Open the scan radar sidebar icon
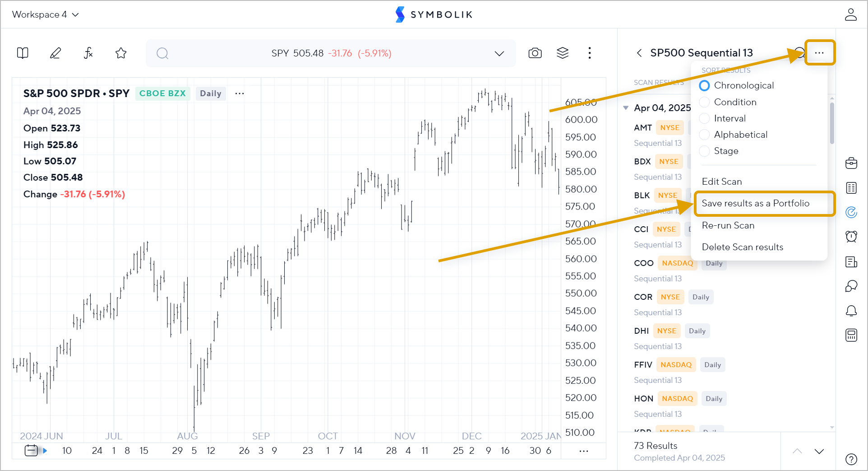This screenshot has height=471, width=868. pos(851,212)
